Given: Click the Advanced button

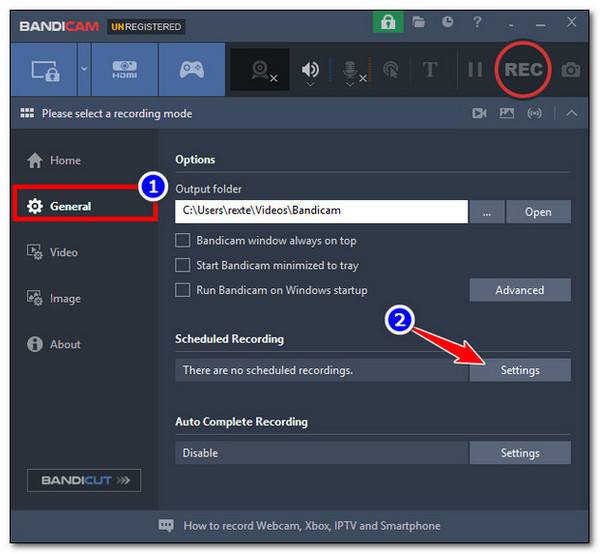Looking at the screenshot, I should pos(520,290).
